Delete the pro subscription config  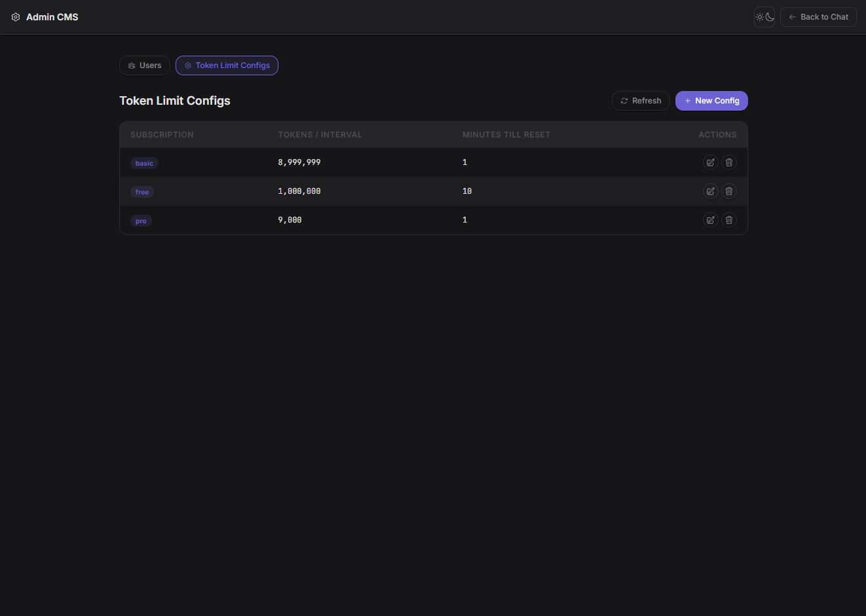tap(729, 220)
